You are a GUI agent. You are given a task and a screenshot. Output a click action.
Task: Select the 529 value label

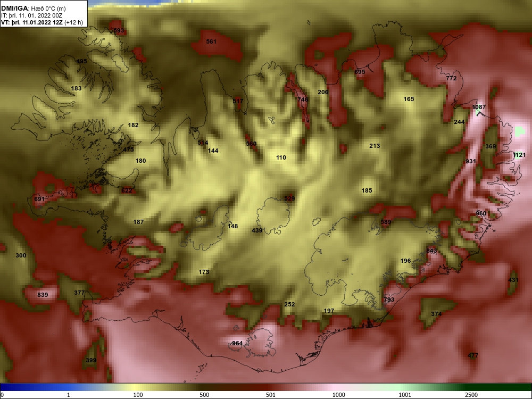(x=289, y=198)
